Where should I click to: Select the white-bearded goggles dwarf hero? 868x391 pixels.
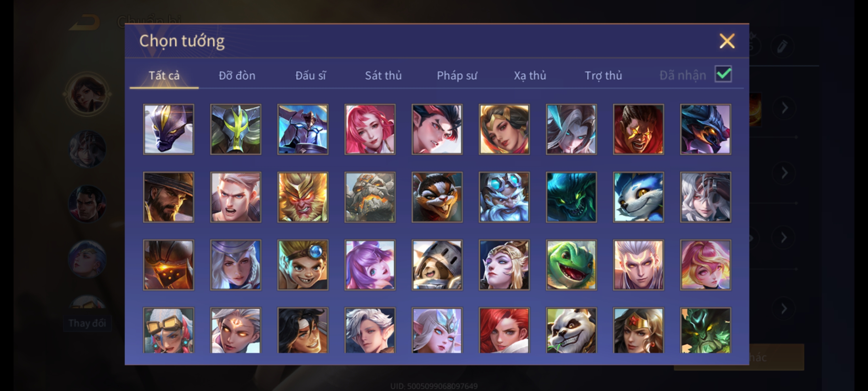click(x=504, y=197)
